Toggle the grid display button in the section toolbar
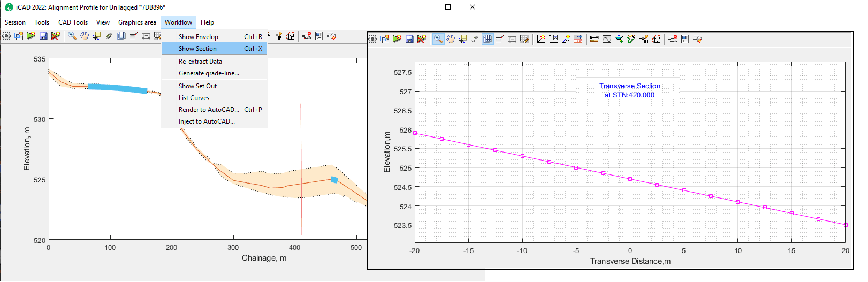868x282 pixels. click(488, 39)
